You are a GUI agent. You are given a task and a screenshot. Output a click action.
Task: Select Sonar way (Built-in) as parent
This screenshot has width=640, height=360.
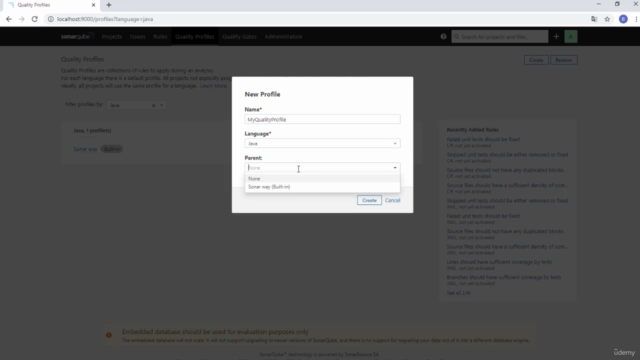[322, 187]
